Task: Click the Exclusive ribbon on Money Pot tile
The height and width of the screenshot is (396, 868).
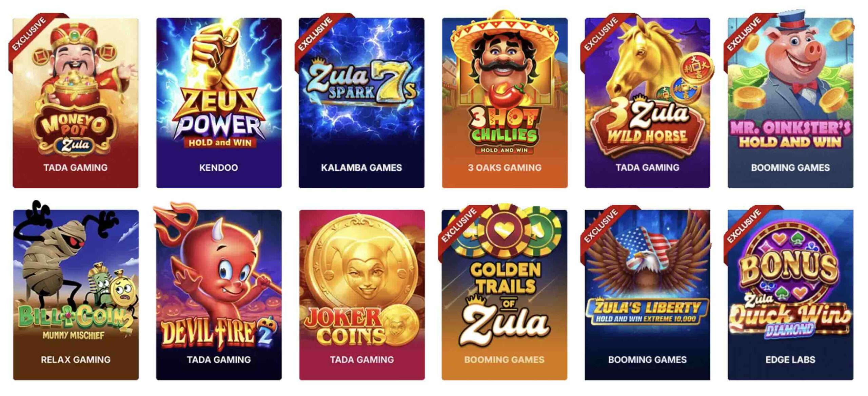Action: coord(30,35)
